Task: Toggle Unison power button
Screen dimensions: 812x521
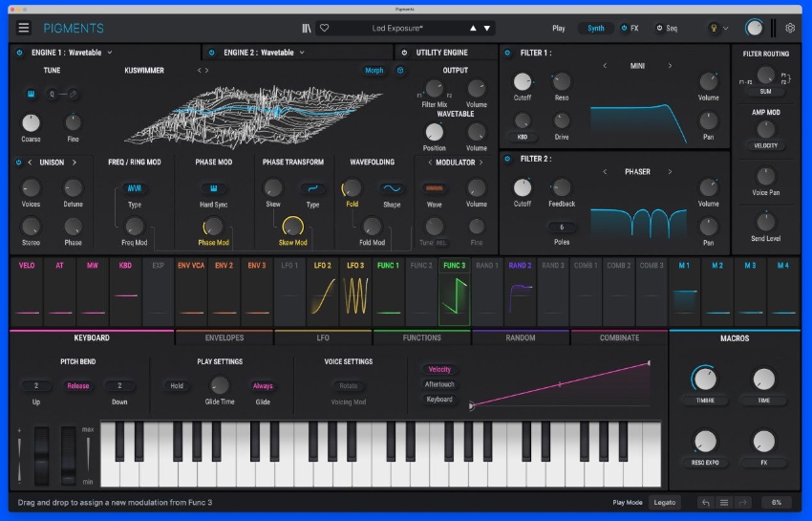Action: pyautogui.click(x=19, y=163)
